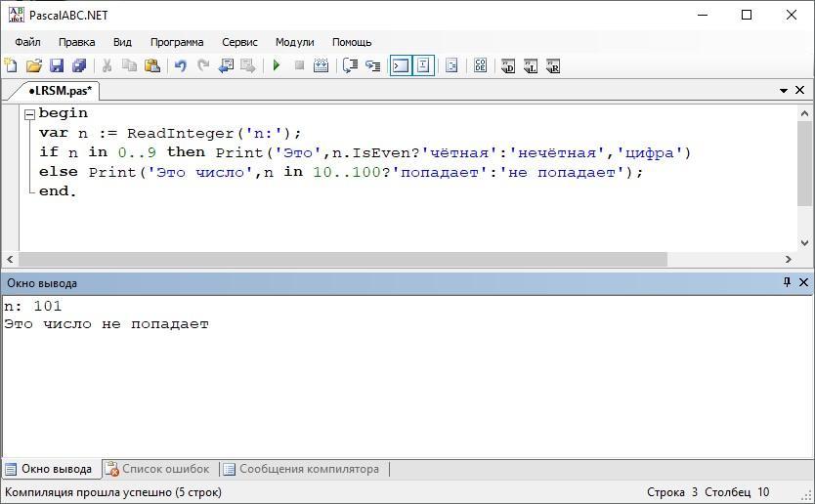This screenshot has width=815, height=504.
Task: Click status text 'Компиляция прошла успешно'
Action: (x=88, y=492)
